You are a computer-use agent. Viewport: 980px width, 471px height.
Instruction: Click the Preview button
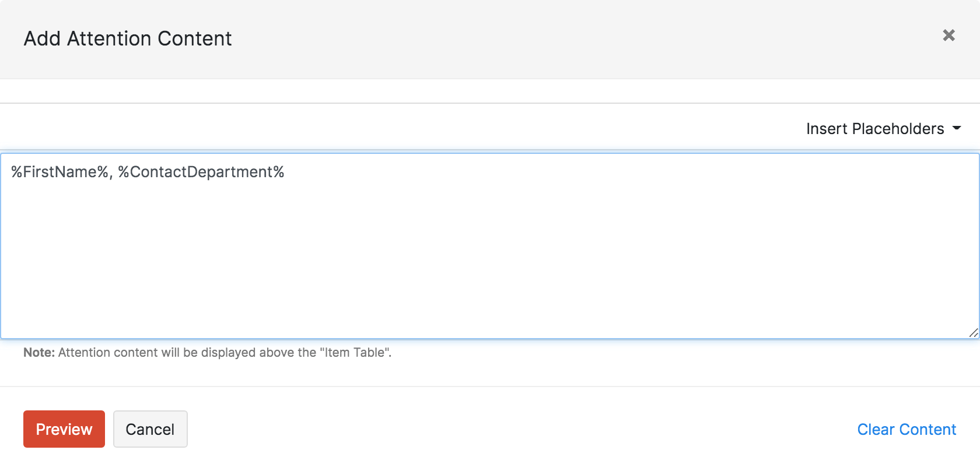click(x=64, y=429)
